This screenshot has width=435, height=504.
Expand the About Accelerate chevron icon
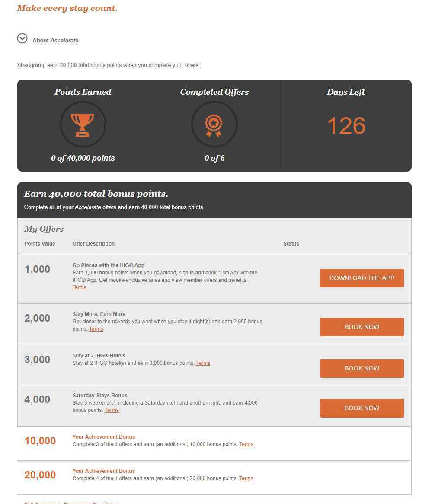pyautogui.click(x=22, y=38)
